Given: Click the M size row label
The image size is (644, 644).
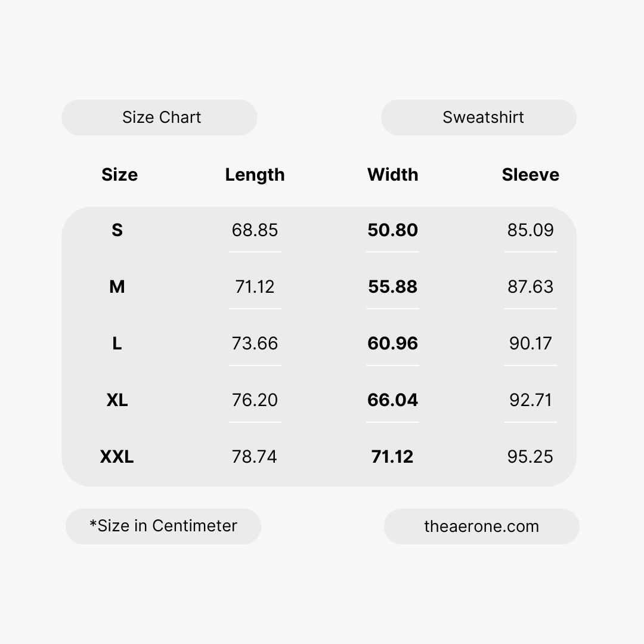Looking at the screenshot, I should point(117,287).
